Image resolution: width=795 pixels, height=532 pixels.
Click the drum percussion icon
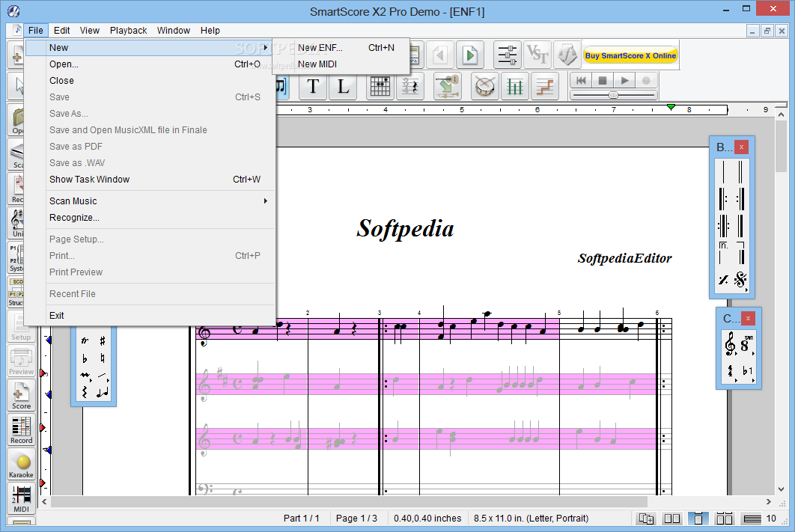484,87
